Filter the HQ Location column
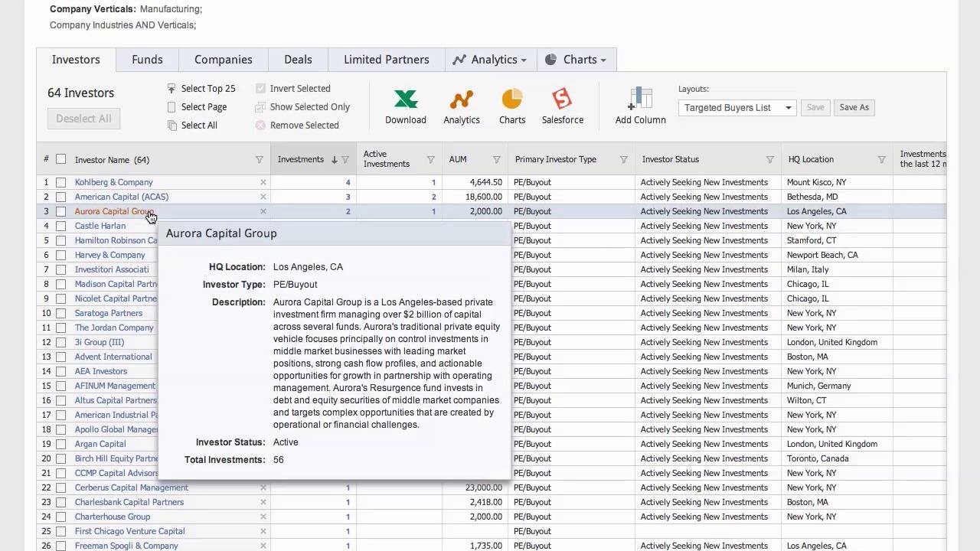Screen dimensions: 980x551 tap(882, 160)
